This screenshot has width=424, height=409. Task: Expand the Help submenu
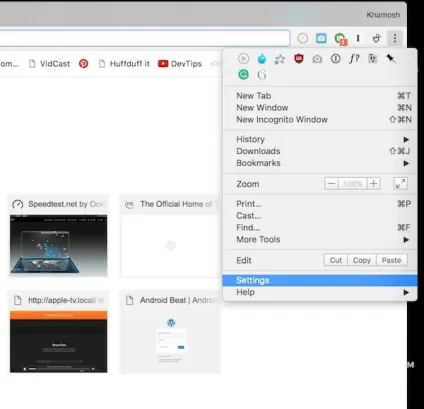coord(320,292)
